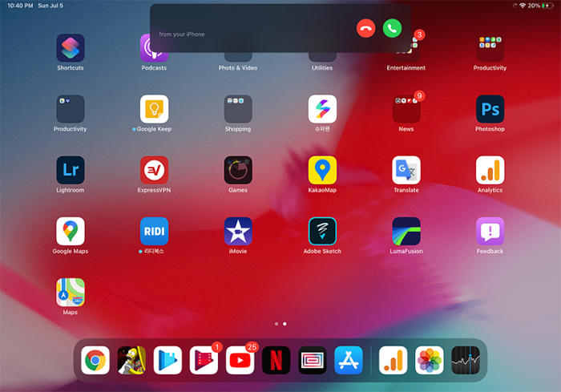The height and width of the screenshot is (392, 561).
Task: Open the Productivity folder beside Google Keep
Action: coord(71,109)
